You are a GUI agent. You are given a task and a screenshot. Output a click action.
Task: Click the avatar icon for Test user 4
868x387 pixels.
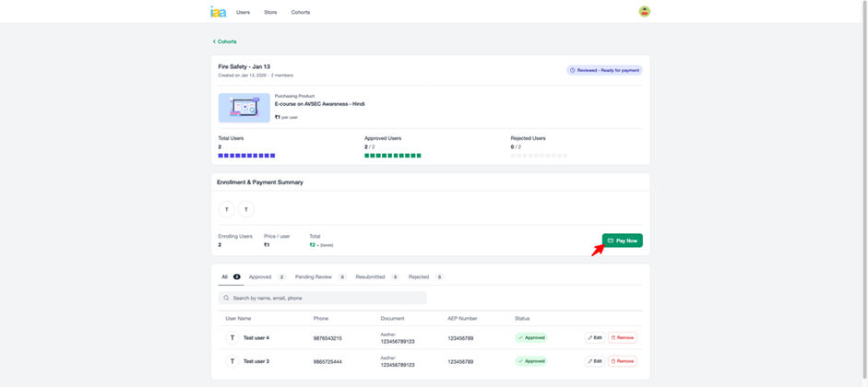tap(232, 338)
